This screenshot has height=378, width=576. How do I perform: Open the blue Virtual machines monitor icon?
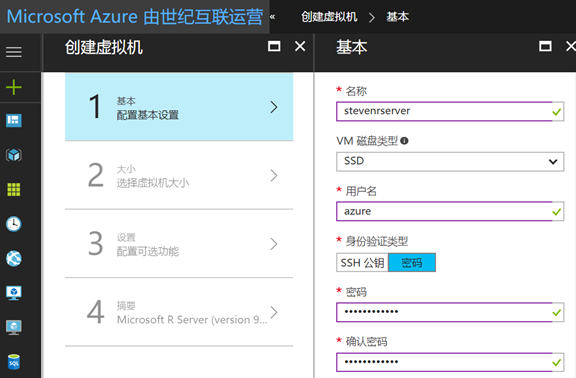tap(14, 293)
